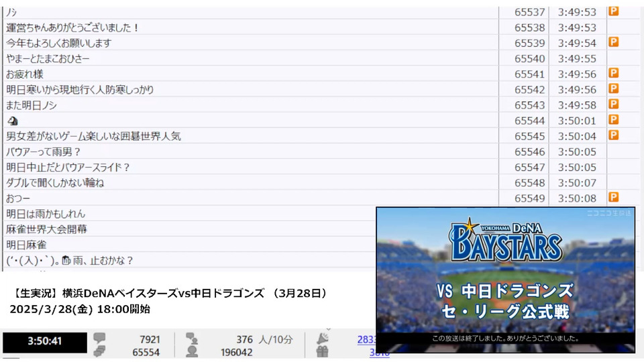Click the stacked speech bubbles total-comments icon
Screen dimensions: 644x362
(99, 351)
